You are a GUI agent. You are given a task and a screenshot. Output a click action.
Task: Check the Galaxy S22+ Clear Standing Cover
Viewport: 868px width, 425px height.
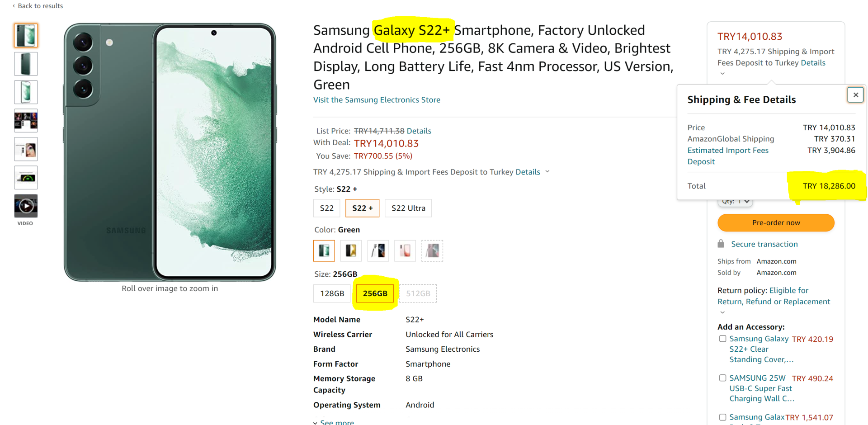click(722, 339)
